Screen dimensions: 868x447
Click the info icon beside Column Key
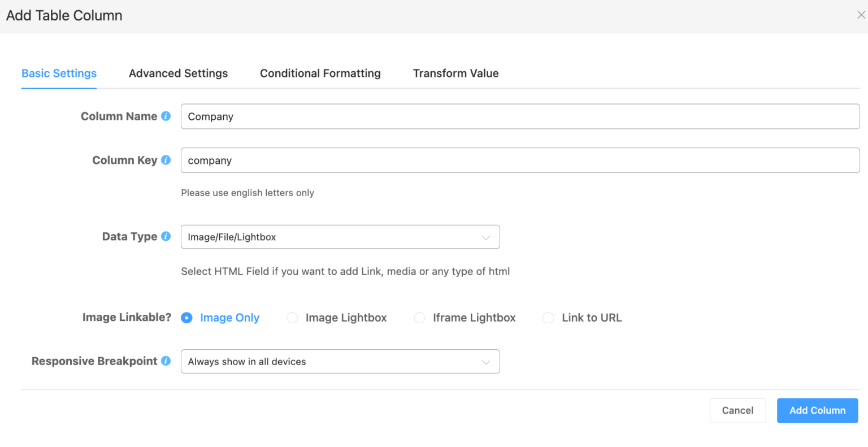[166, 160]
